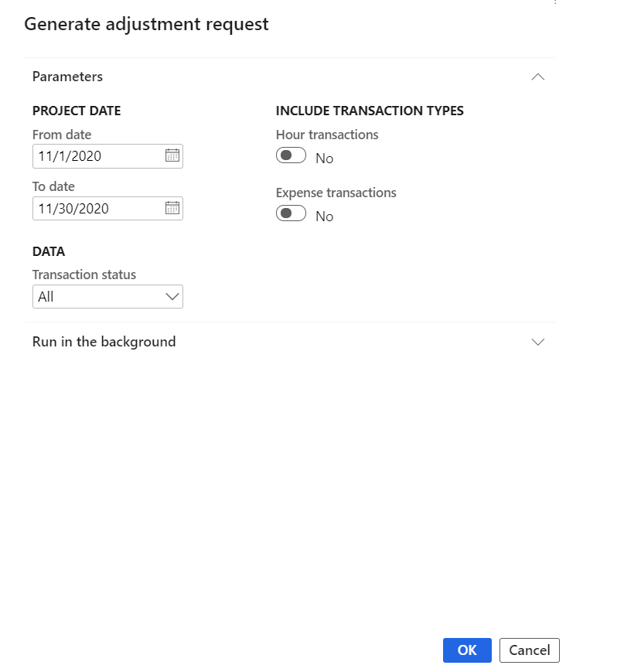
Task: Click the Include Transaction Types heading
Action: pos(370,111)
